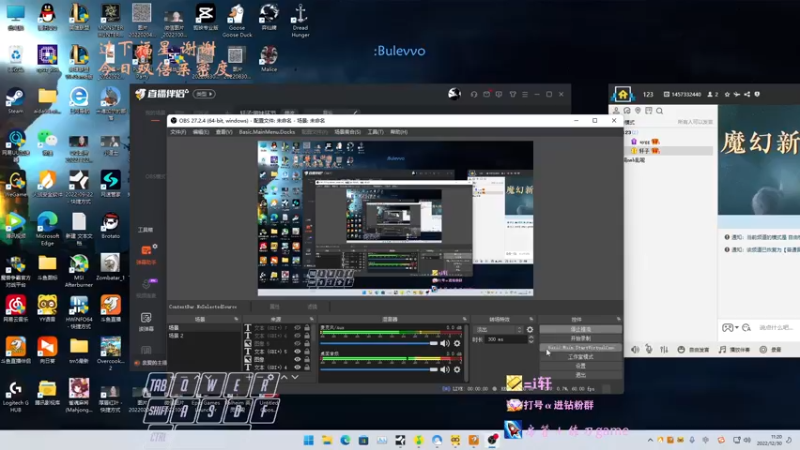800x450 pixels.
Task: Click the person icon in YY channel panel
Action: 616,111
